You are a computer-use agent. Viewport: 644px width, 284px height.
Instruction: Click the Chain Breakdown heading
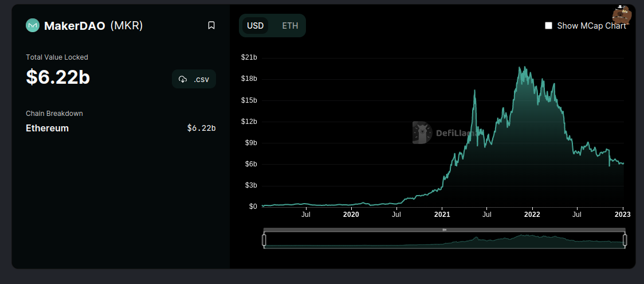point(54,114)
